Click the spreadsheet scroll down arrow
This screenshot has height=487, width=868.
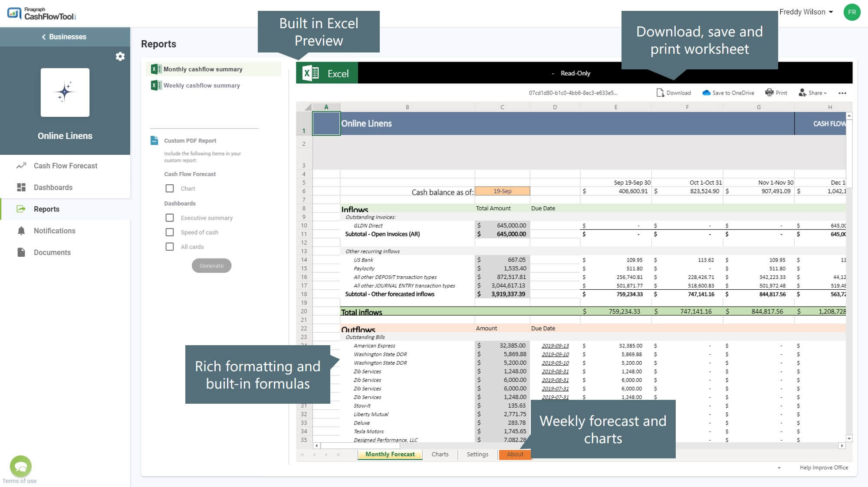pyautogui.click(x=849, y=438)
